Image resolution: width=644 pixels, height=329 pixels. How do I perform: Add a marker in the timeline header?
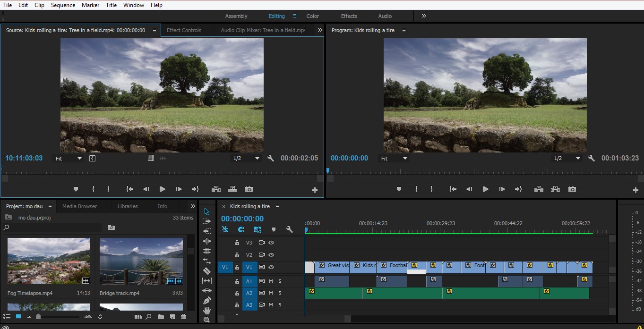click(274, 229)
